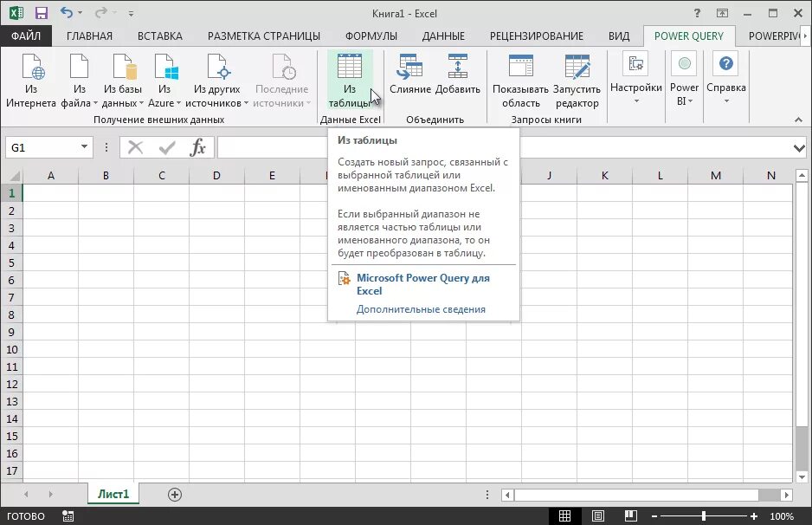Click the zoom out minus button
Screen dimensions: 812x525
coord(654,516)
